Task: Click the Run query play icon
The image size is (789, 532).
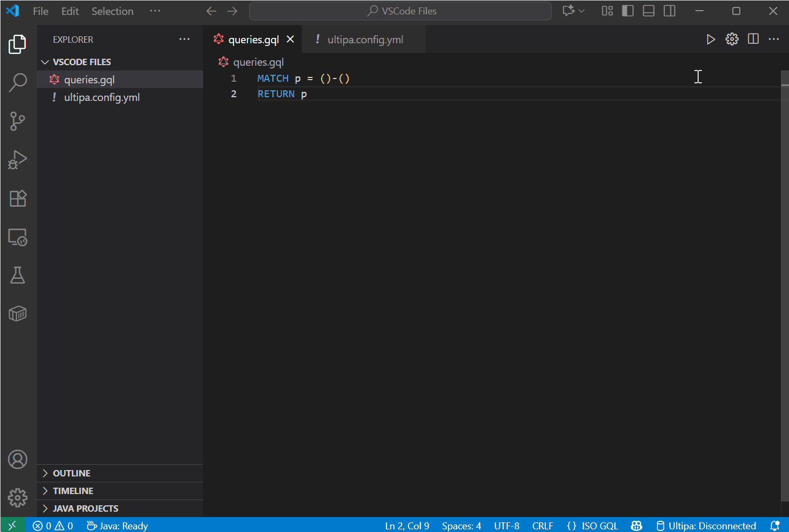Action: [710, 40]
